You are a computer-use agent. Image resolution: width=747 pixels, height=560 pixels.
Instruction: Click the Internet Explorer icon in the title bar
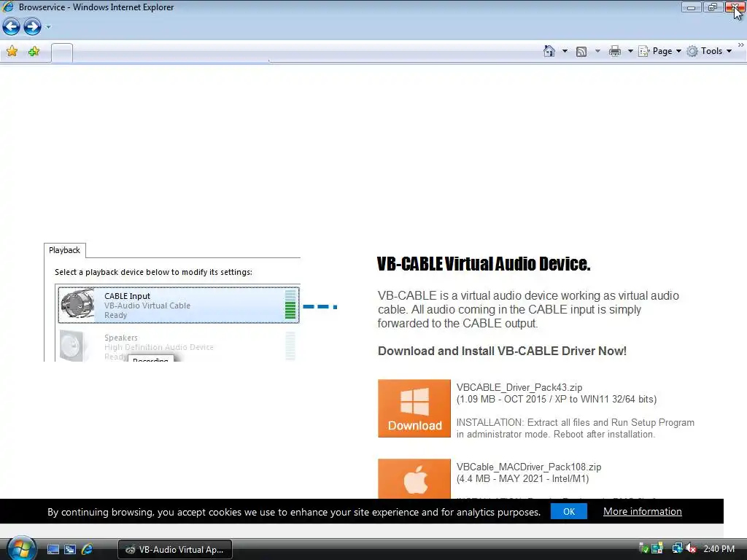pos(8,7)
